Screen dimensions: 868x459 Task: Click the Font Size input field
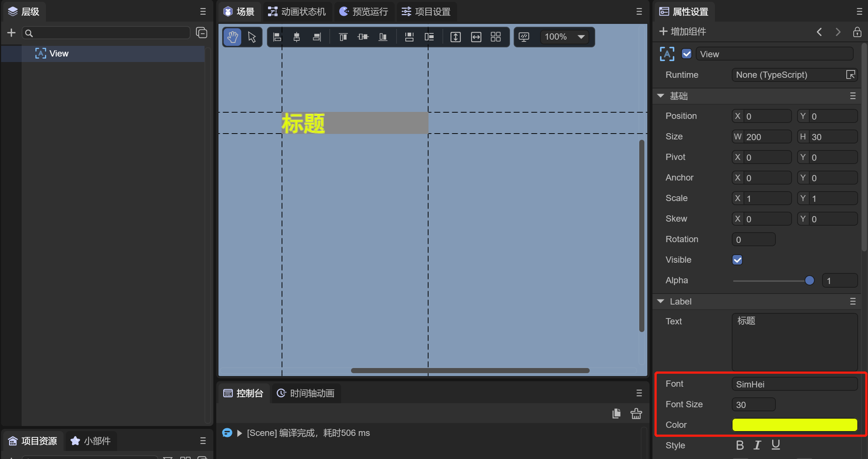coord(753,404)
